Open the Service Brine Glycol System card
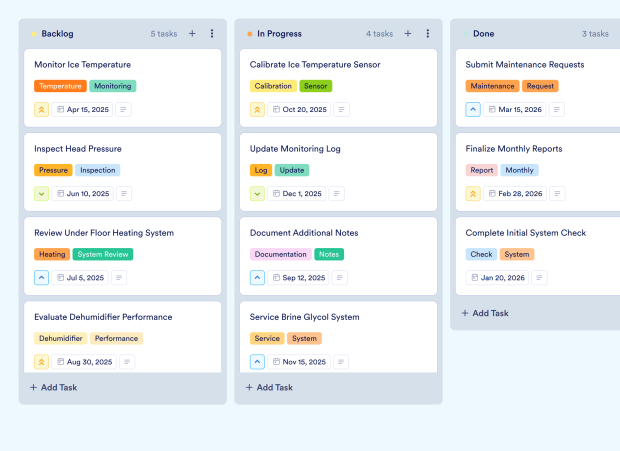The image size is (620, 451). pyautogui.click(x=304, y=317)
